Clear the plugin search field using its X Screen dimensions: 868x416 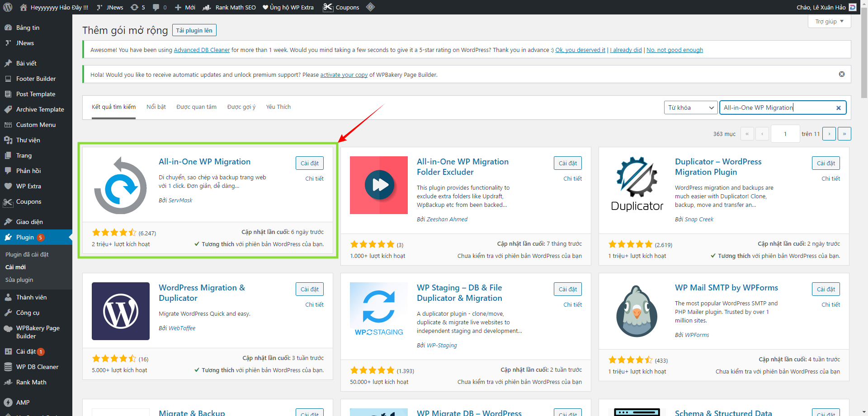coord(839,108)
